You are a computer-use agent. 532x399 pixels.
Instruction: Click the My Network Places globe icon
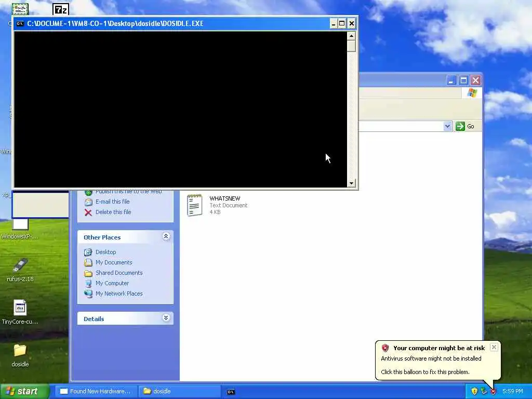coord(88,294)
